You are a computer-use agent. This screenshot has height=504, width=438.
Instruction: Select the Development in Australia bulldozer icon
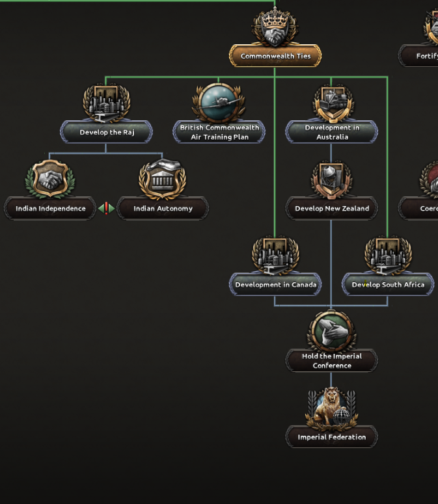[x=332, y=103]
